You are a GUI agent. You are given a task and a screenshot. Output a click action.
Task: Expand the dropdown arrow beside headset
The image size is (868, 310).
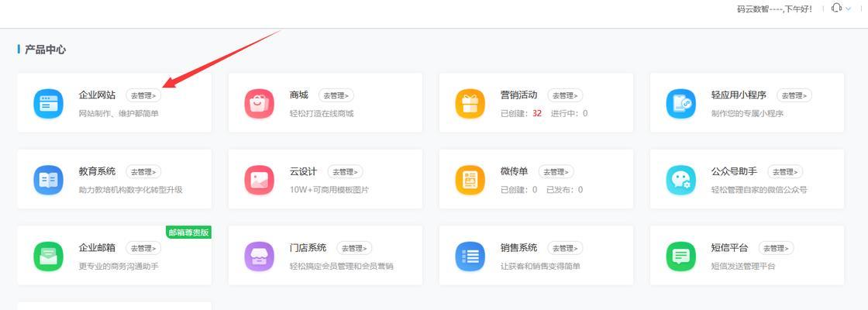click(848, 9)
